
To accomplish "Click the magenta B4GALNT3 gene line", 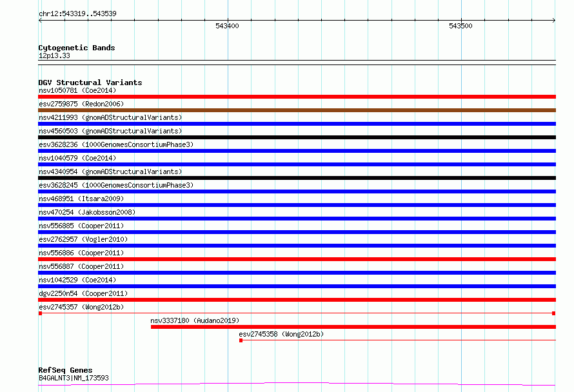I will [x=297, y=384].
